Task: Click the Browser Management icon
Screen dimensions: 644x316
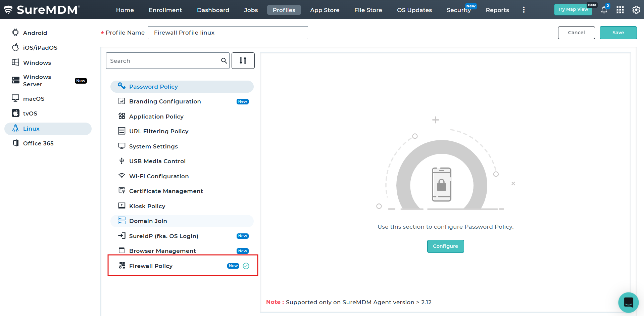Action: [121, 251]
